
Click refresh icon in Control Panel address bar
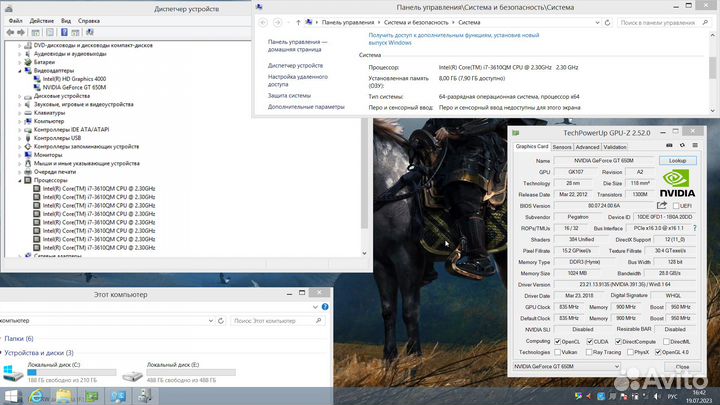point(608,22)
